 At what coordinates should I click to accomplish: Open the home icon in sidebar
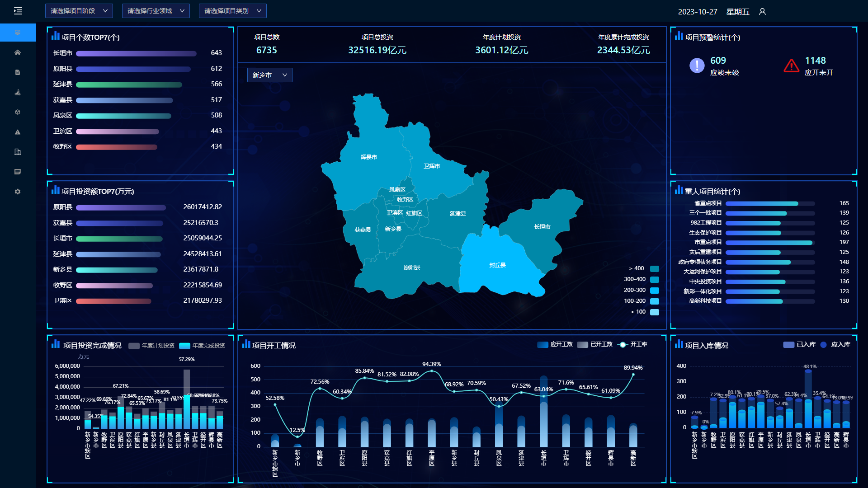click(x=18, y=52)
